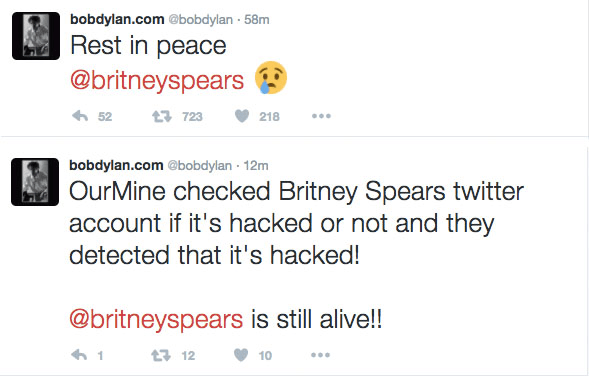Click bobdylan.com name on second tweet
Image resolution: width=589 pixels, height=376 pixels.
click(x=116, y=165)
